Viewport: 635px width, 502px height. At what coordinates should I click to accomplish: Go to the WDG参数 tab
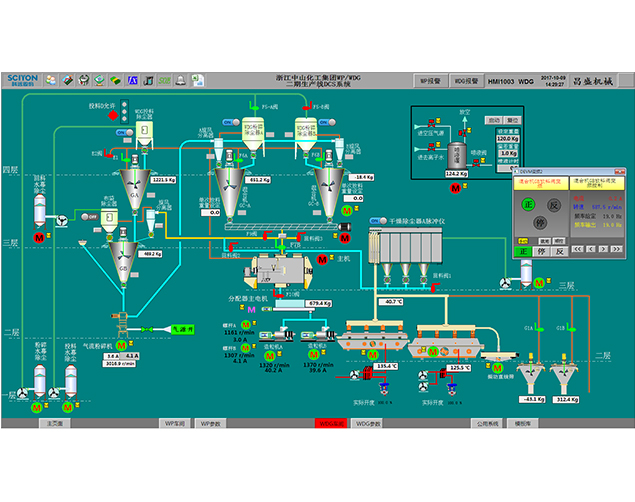(x=368, y=423)
